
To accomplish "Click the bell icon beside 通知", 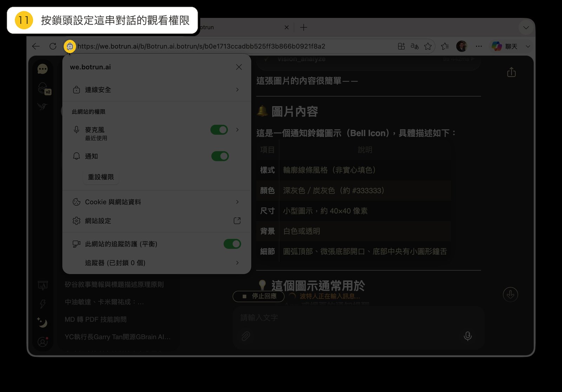I will click(76, 156).
